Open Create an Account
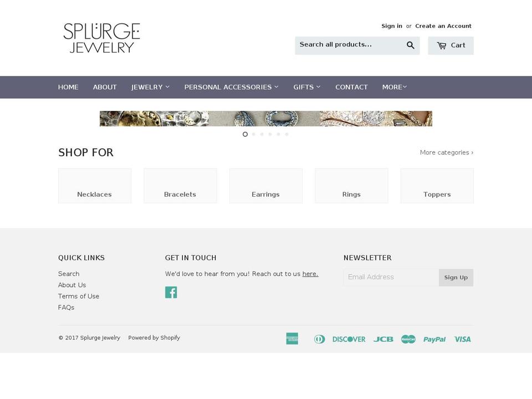The image size is (532, 399). [x=443, y=25]
